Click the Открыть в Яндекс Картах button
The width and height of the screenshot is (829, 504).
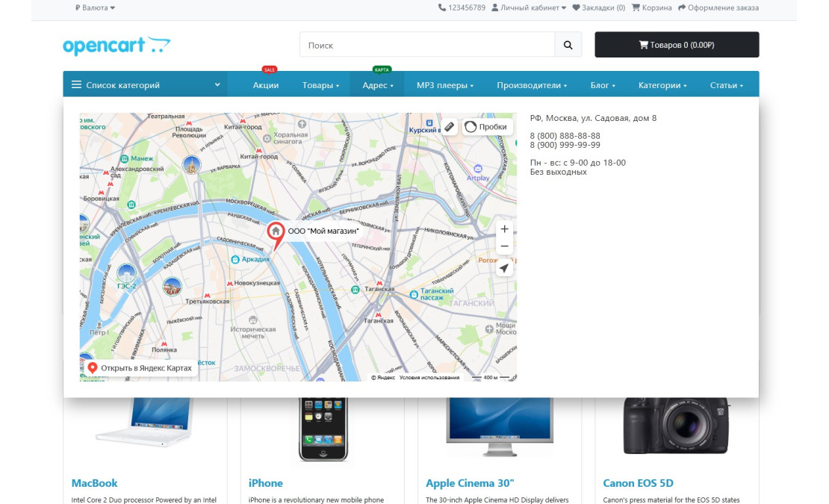click(x=140, y=367)
